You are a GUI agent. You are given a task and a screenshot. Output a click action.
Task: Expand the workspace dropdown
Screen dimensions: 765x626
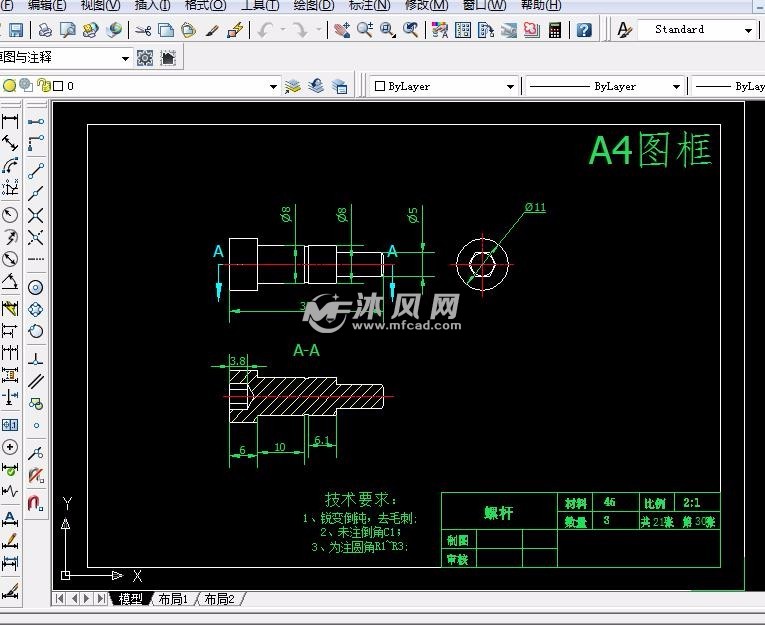pyautogui.click(x=125, y=59)
